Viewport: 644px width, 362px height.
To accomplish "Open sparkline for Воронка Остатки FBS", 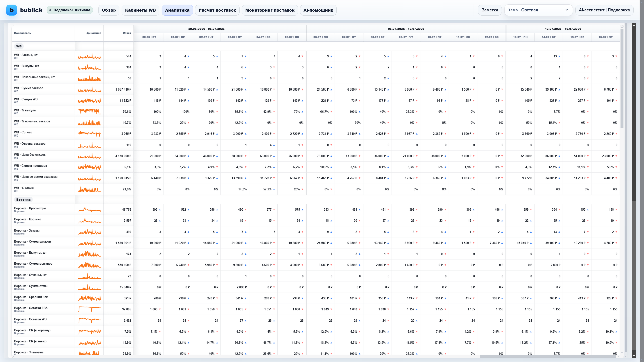I will coord(89,309).
